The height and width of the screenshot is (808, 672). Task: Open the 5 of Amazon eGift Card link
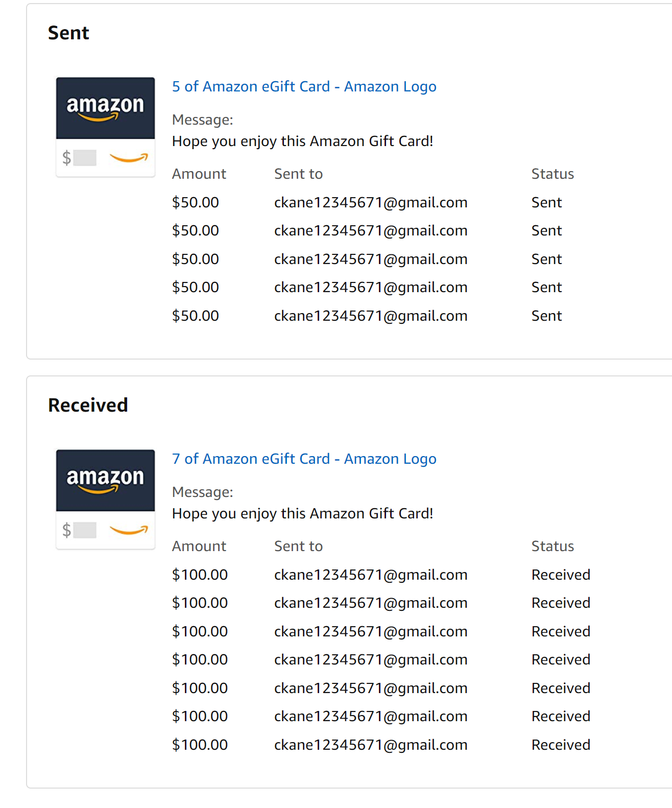pos(304,87)
